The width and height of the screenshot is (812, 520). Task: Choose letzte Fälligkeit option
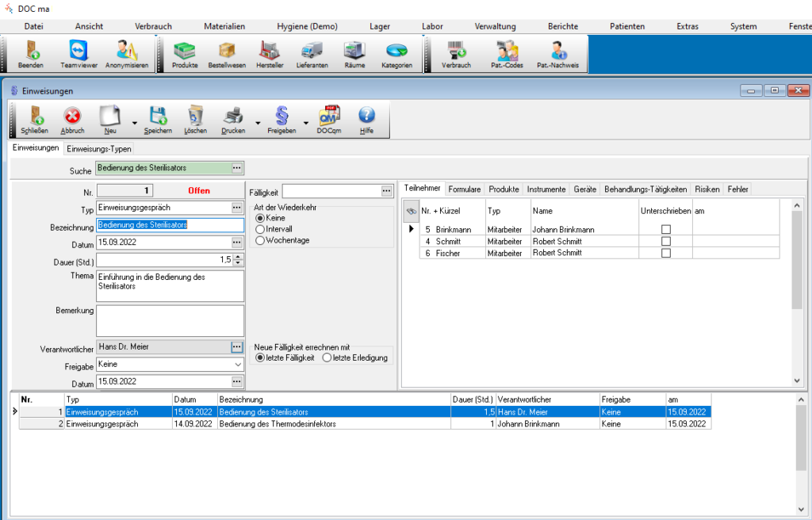(260, 357)
